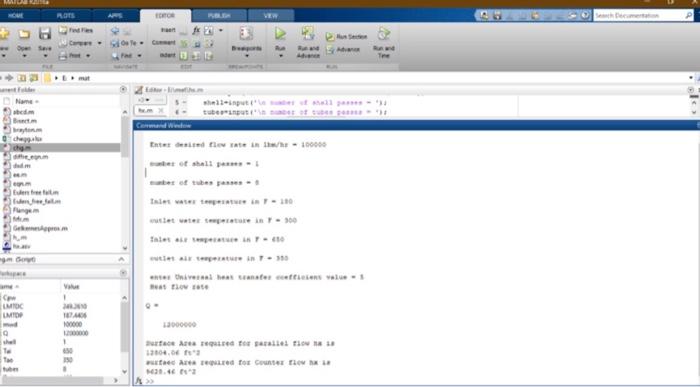Click the Run and Advance icon
The height and width of the screenshot is (387, 700).
point(308,33)
